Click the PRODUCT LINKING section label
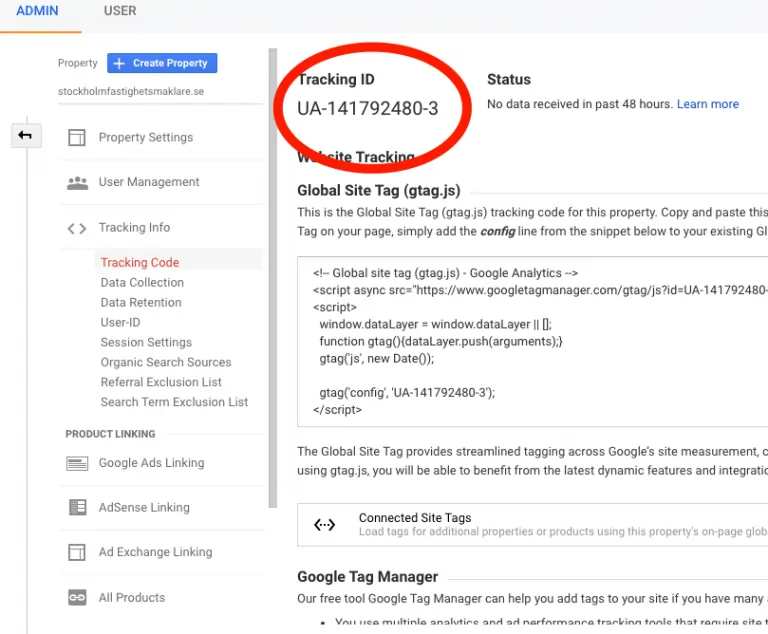Screen dimensions: 768x634 [110, 434]
